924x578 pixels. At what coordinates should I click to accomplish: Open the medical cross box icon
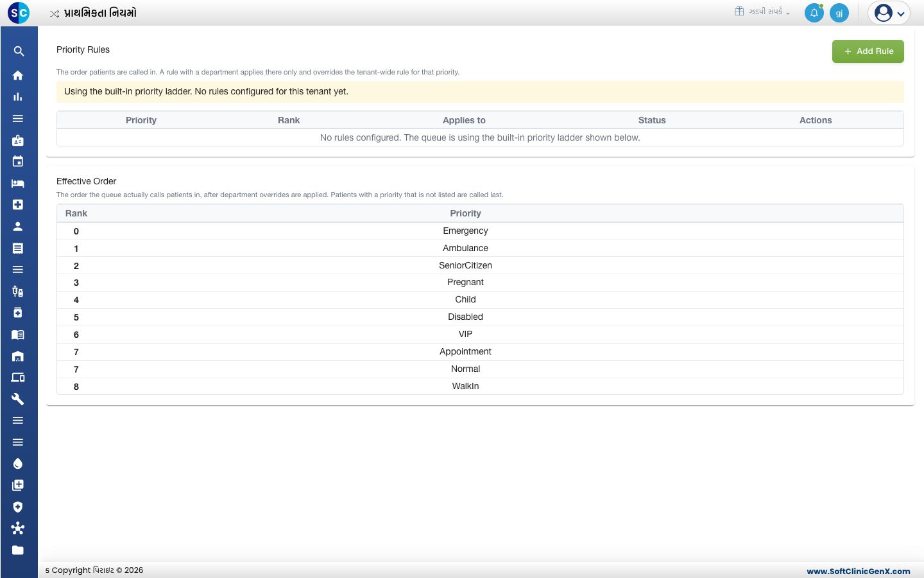18,205
